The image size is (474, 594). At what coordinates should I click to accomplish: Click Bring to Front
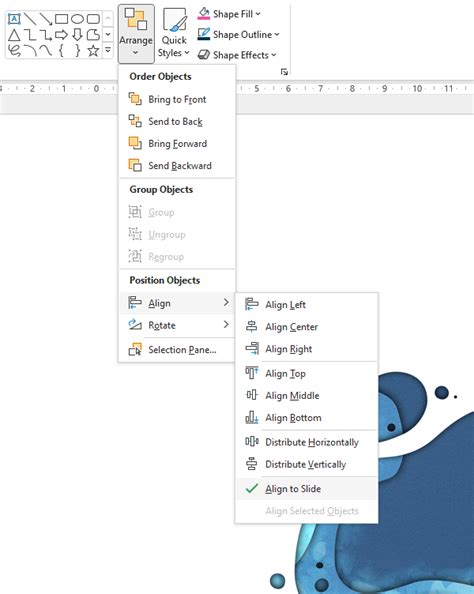(x=177, y=99)
